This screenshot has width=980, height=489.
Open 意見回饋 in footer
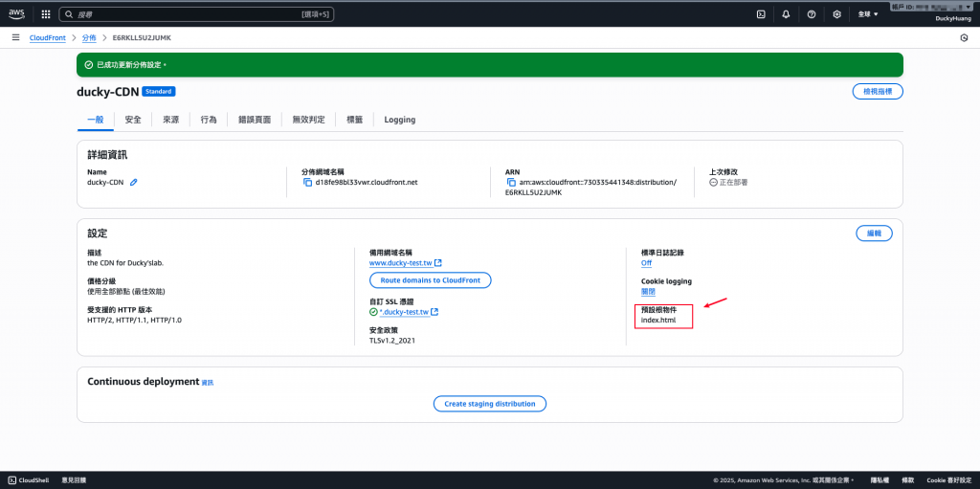74,480
